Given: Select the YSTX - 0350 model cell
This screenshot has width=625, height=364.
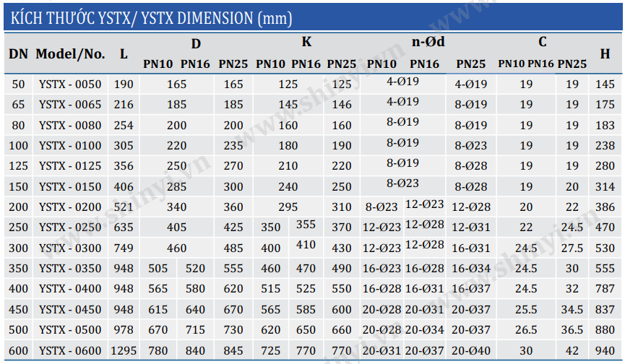Looking at the screenshot, I should [x=70, y=269].
